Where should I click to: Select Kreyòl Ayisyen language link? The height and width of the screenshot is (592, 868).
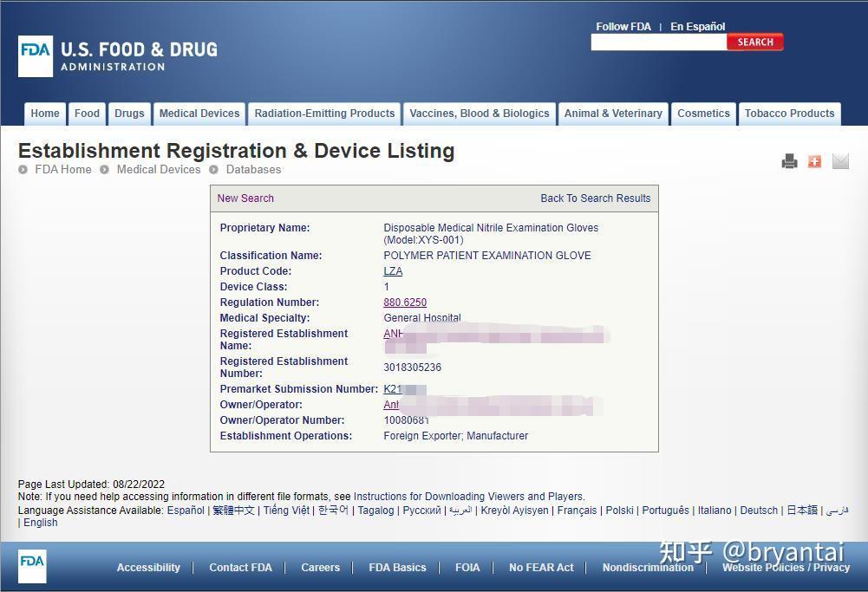(x=515, y=511)
